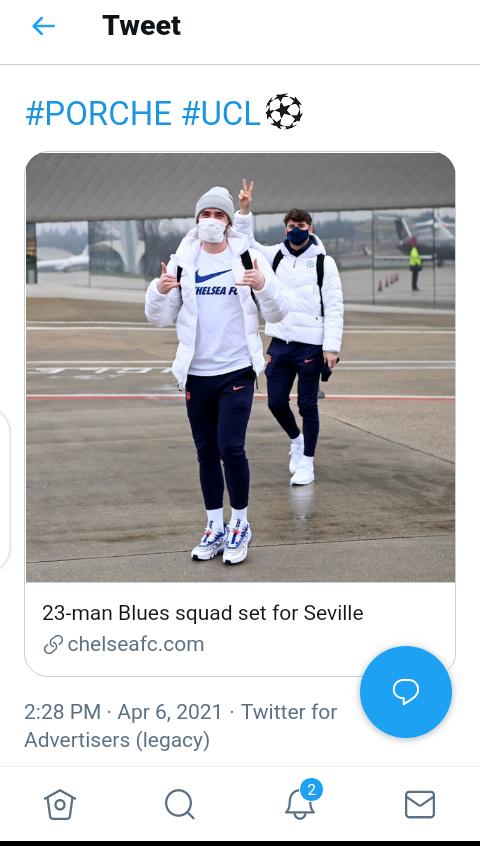Open the Messages envelope tab
The width and height of the screenshot is (480, 846).
pos(420,804)
